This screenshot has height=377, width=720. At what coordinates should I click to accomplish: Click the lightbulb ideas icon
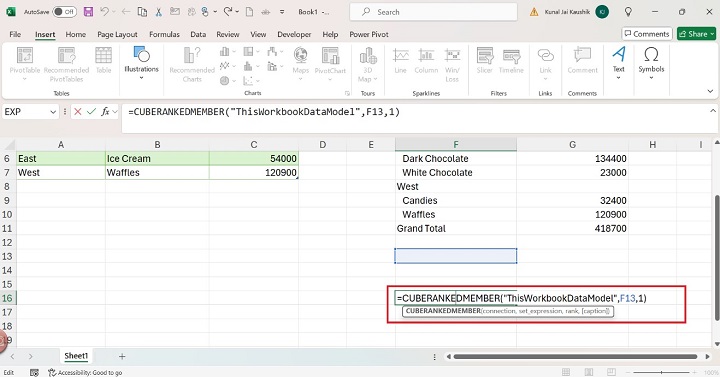click(628, 12)
